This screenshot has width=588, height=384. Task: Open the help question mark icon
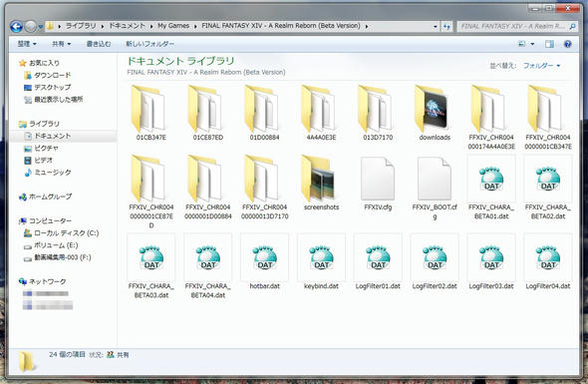pyautogui.click(x=568, y=44)
